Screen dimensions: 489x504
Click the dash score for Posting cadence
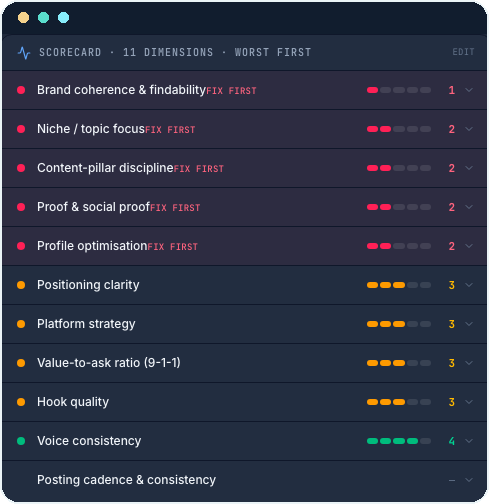click(x=452, y=480)
